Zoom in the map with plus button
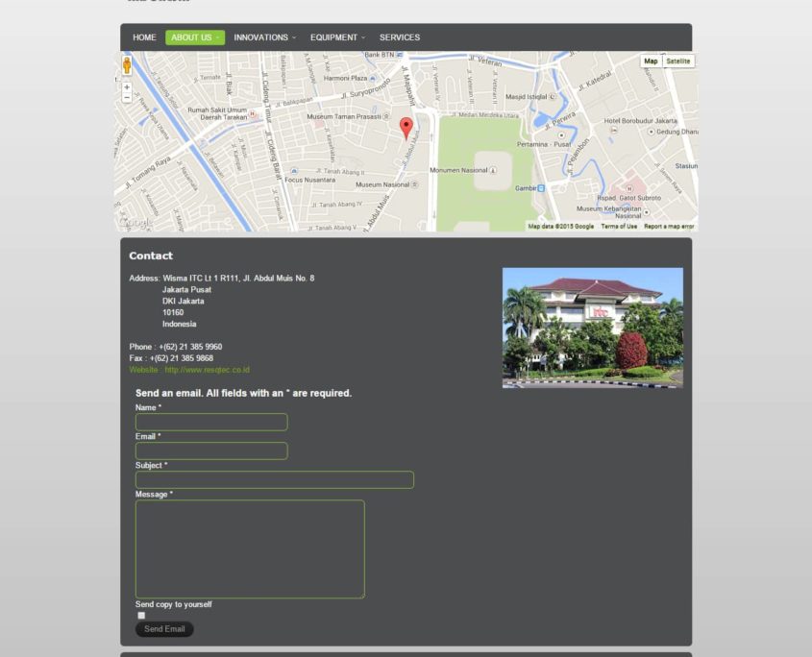 click(x=127, y=87)
